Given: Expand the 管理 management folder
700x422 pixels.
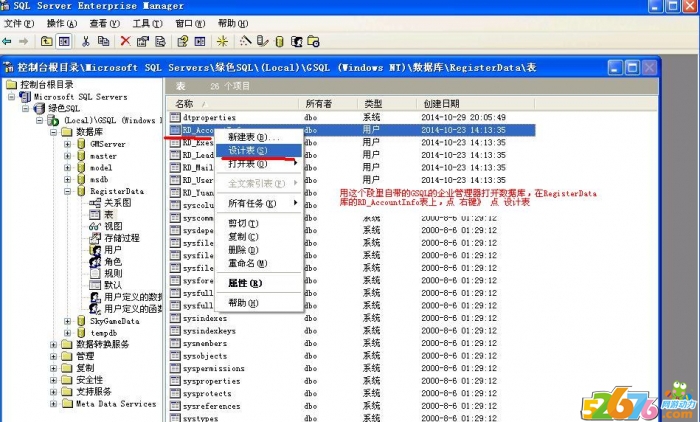Looking at the screenshot, I should pyautogui.click(x=53, y=356).
